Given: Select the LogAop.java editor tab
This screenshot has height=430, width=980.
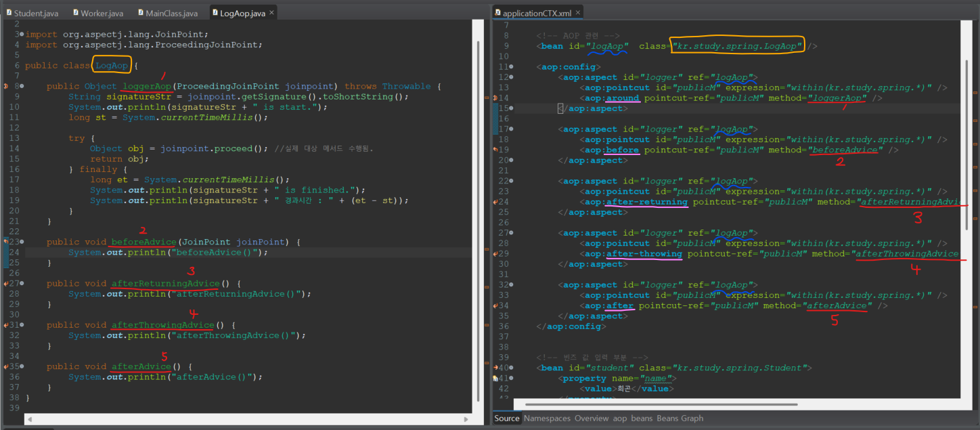Looking at the screenshot, I should pos(243,13).
